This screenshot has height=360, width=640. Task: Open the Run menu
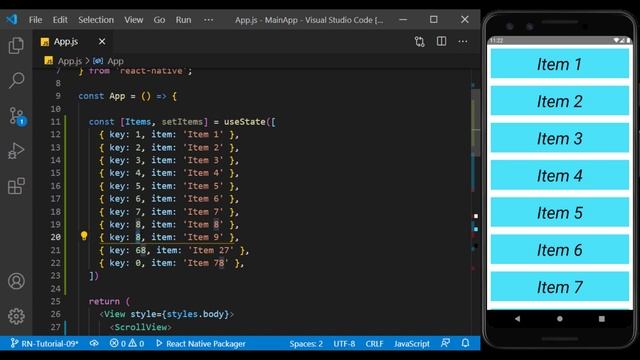[183, 20]
